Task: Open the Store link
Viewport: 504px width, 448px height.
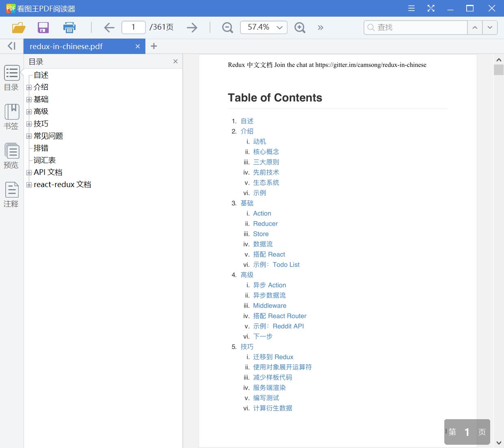Action: 261,234
